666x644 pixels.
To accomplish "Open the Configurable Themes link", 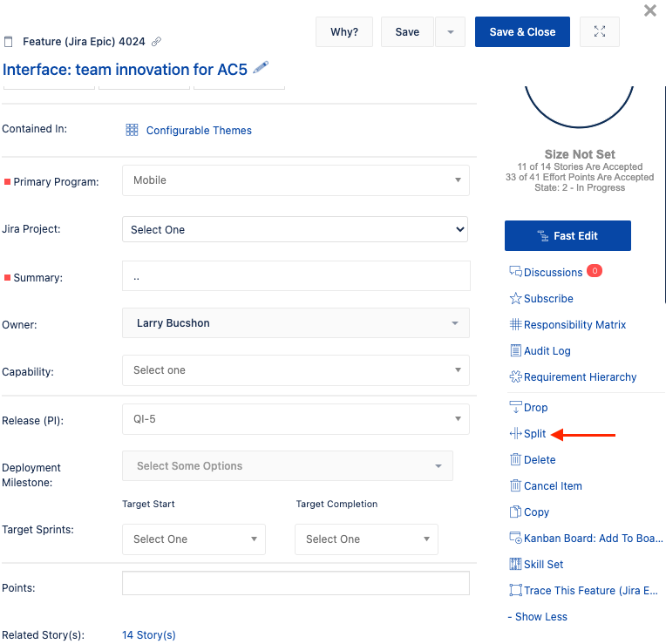I will point(199,131).
